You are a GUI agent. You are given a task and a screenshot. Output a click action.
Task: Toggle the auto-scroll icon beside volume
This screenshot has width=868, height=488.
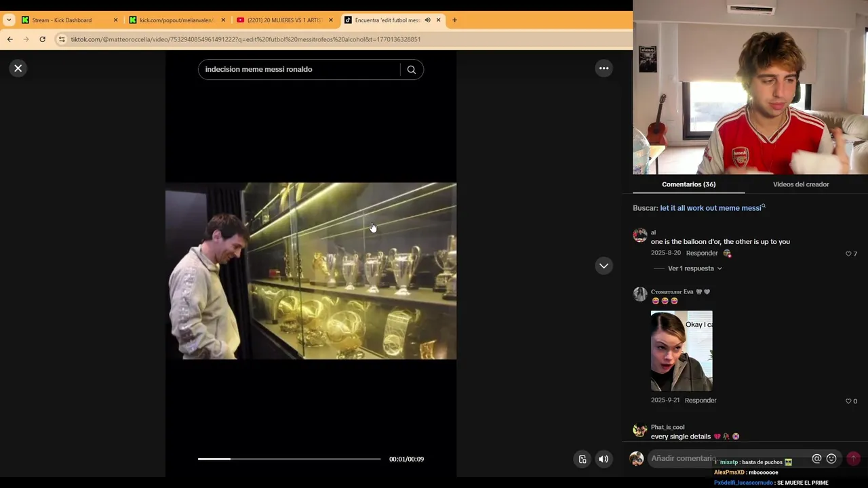point(582,459)
